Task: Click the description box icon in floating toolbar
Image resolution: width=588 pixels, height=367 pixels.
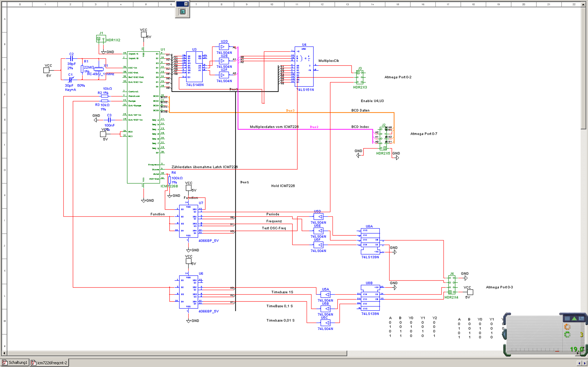Action: tap(182, 12)
